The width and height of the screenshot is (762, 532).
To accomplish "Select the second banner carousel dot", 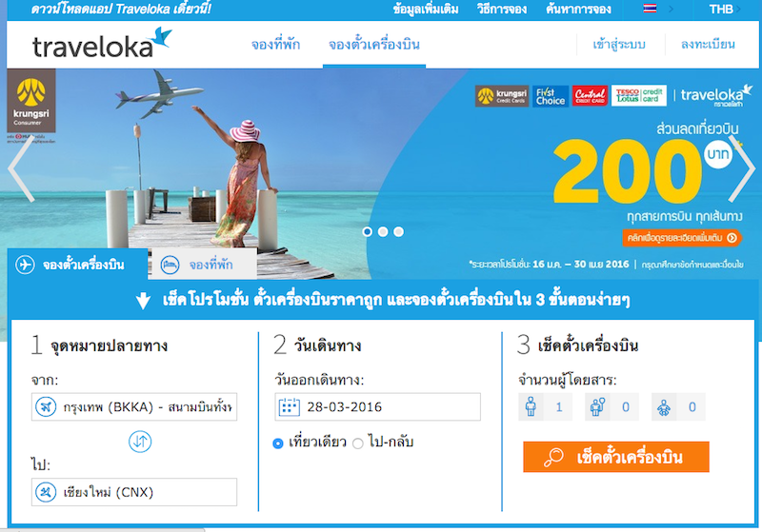I will point(383,232).
